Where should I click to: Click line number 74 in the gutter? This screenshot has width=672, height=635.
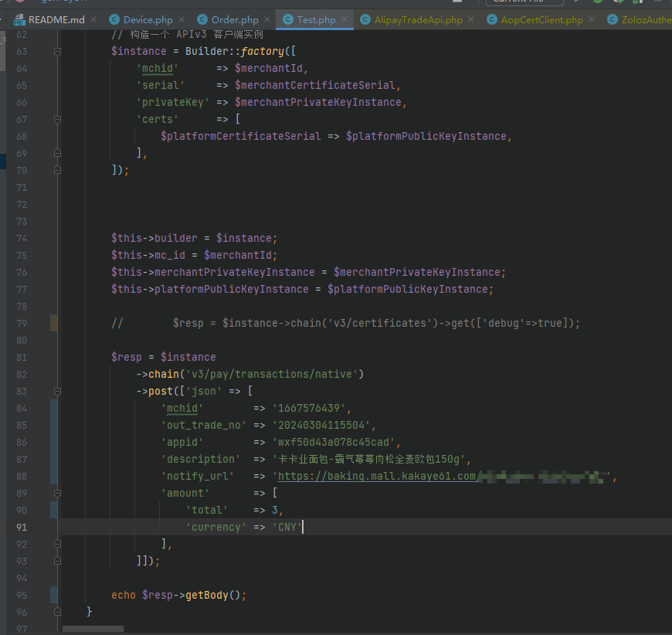tap(22, 239)
